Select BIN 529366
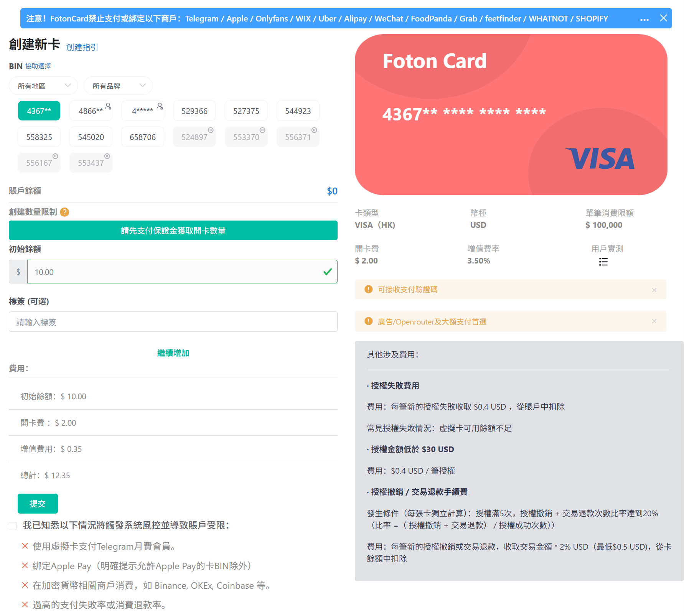 tap(194, 111)
